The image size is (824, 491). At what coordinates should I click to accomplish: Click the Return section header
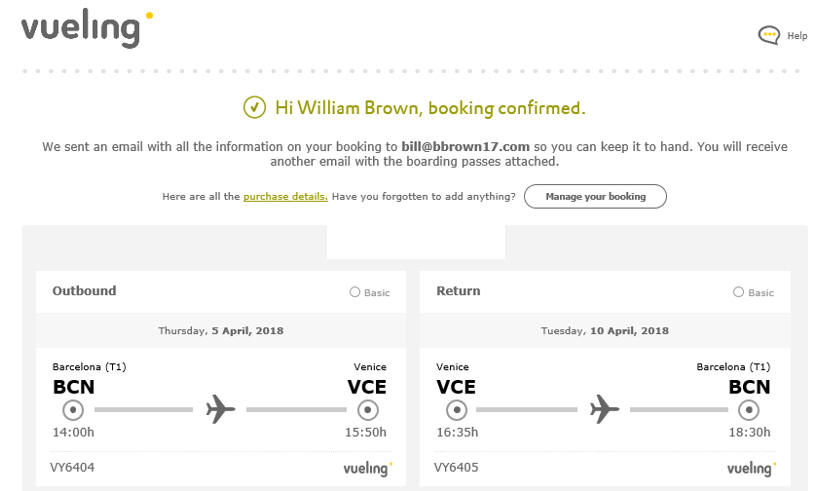458,291
